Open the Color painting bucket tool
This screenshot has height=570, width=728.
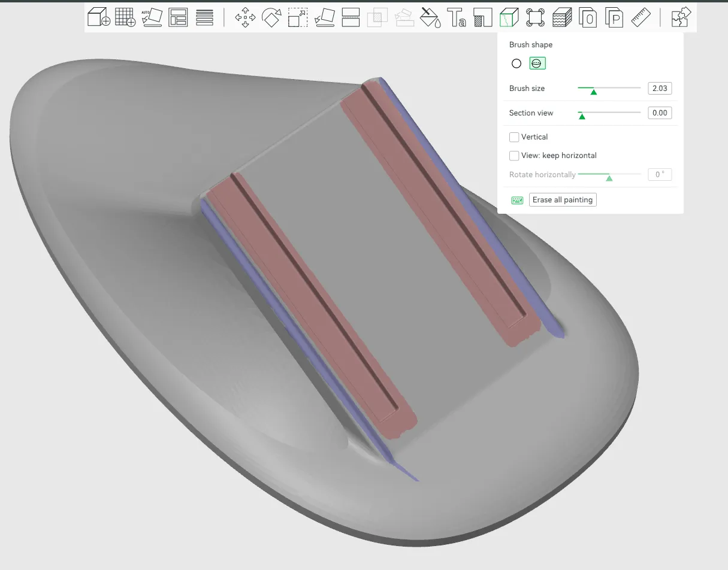[x=430, y=17]
